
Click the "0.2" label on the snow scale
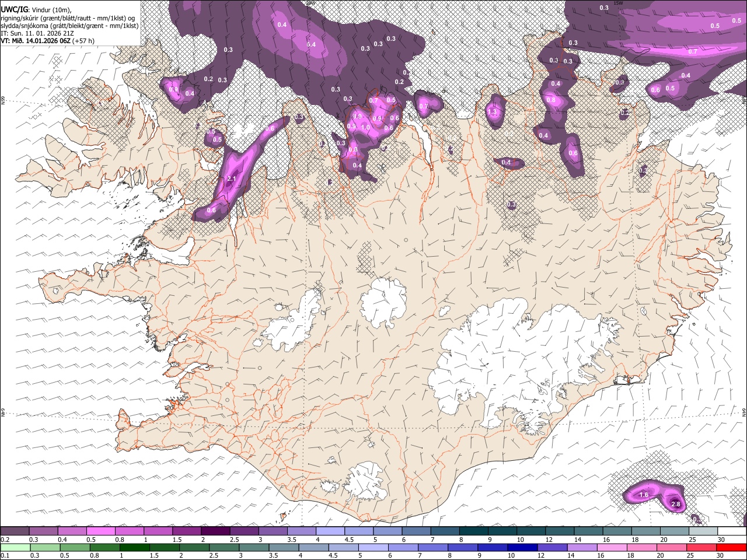pyautogui.click(x=5, y=540)
